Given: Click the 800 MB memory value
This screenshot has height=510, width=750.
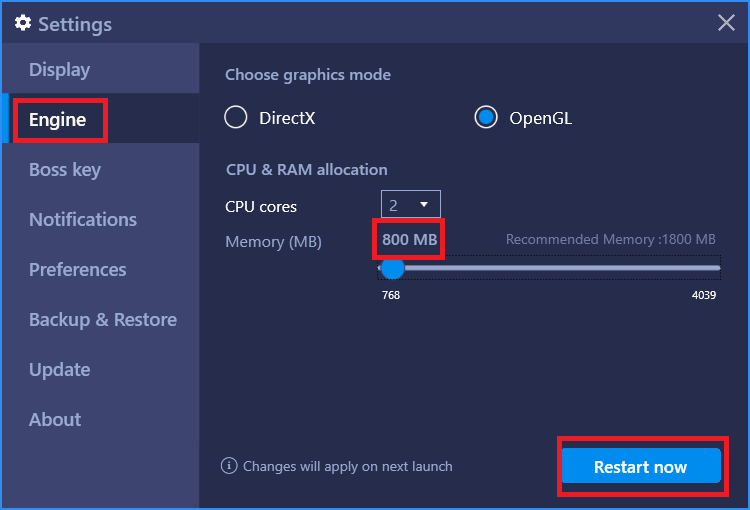Looking at the screenshot, I should point(409,239).
